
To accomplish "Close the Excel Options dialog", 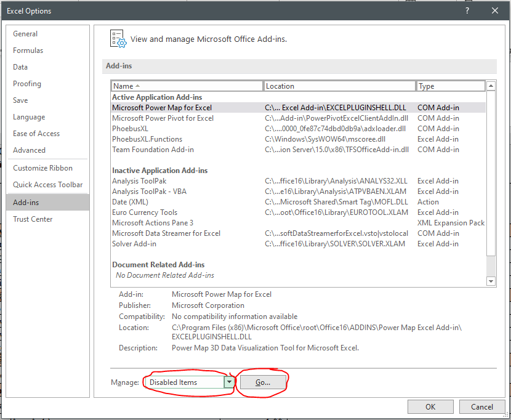I will click(x=495, y=10).
